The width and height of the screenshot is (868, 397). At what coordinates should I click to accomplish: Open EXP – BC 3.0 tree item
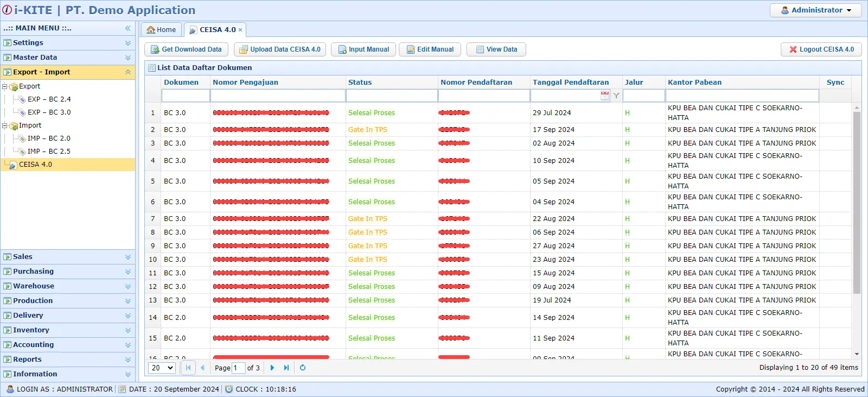click(x=49, y=112)
